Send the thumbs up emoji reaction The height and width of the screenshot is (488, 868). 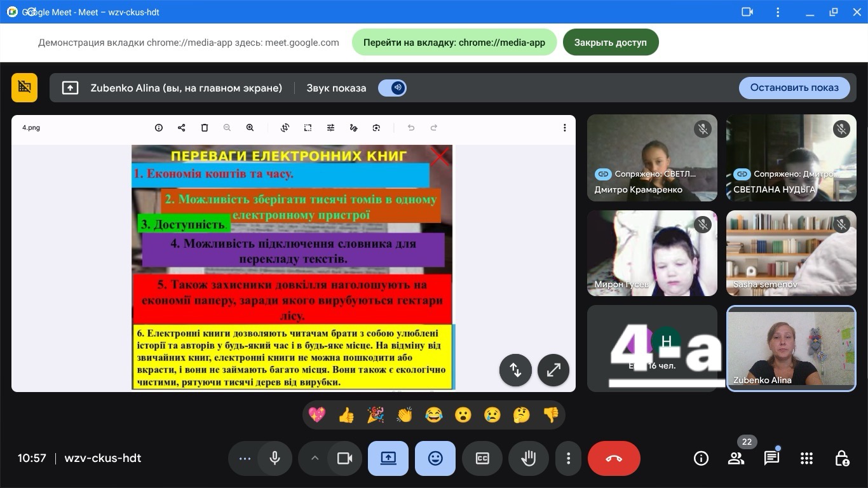pyautogui.click(x=346, y=415)
